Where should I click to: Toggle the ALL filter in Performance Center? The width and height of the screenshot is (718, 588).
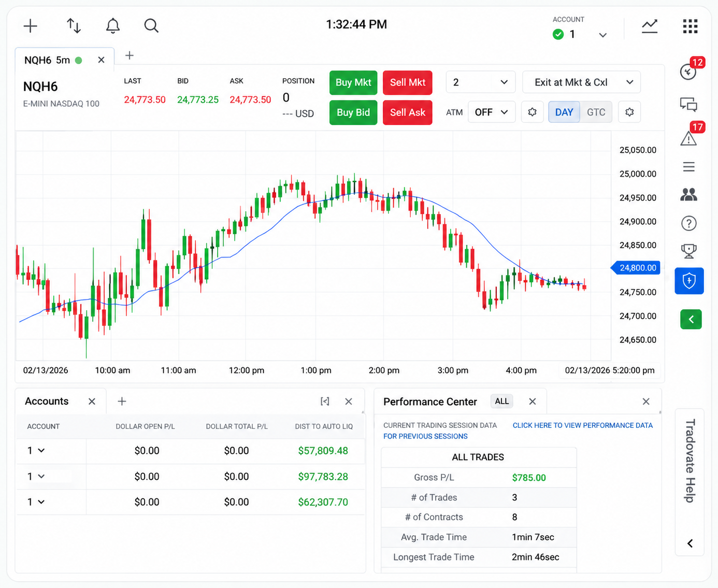coord(501,401)
